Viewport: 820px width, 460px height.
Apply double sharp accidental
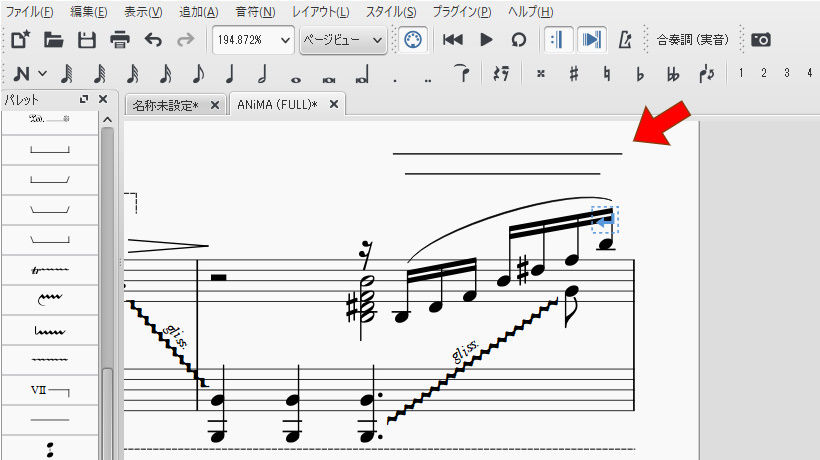point(541,74)
